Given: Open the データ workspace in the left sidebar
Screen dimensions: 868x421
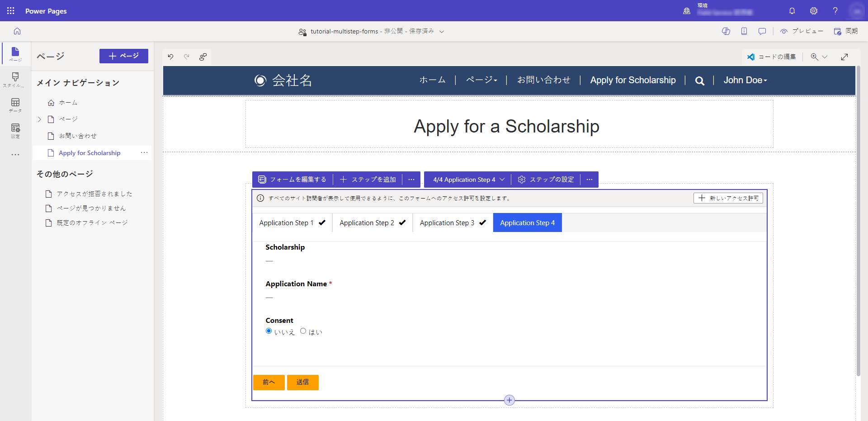Looking at the screenshot, I should click(15, 105).
